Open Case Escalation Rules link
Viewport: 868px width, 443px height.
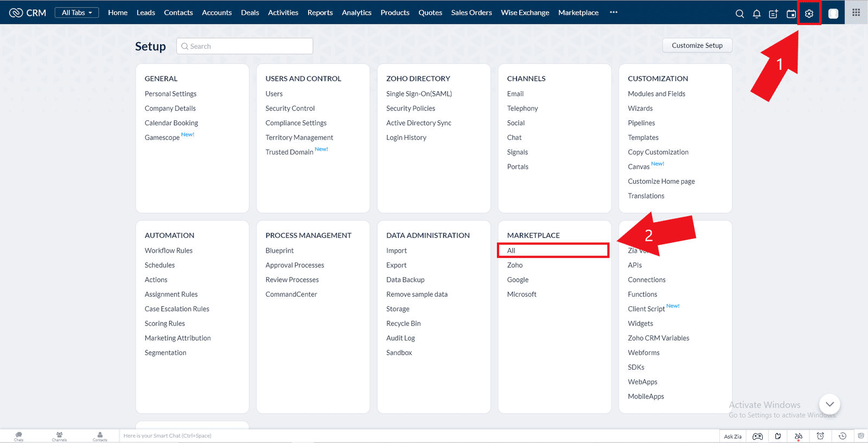[x=177, y=309]
